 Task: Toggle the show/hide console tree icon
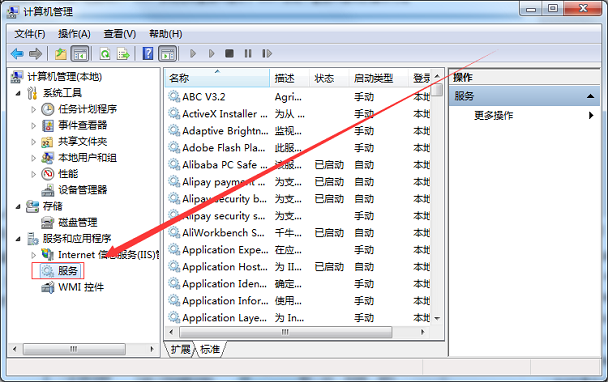(80, 54)
